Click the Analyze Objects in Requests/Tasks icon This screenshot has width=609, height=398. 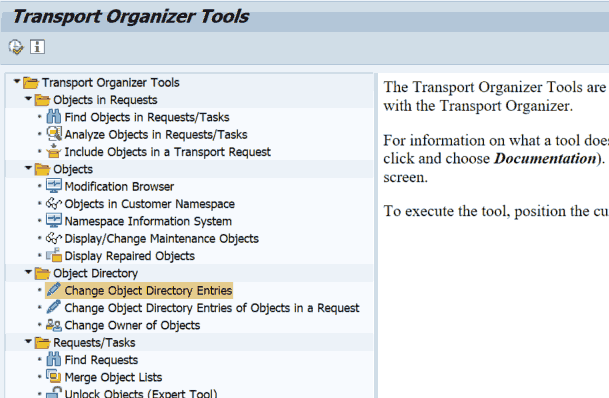tap(54, 134)
